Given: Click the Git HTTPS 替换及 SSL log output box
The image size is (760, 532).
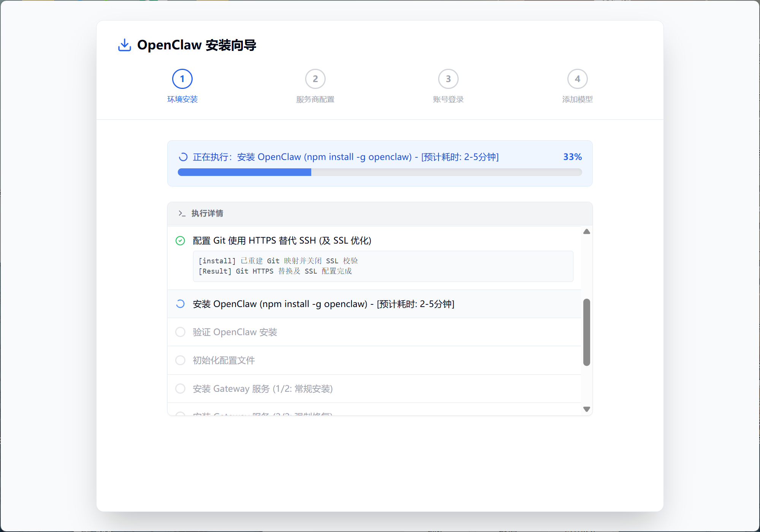Looking at the screenshot, I should (383, 266).
